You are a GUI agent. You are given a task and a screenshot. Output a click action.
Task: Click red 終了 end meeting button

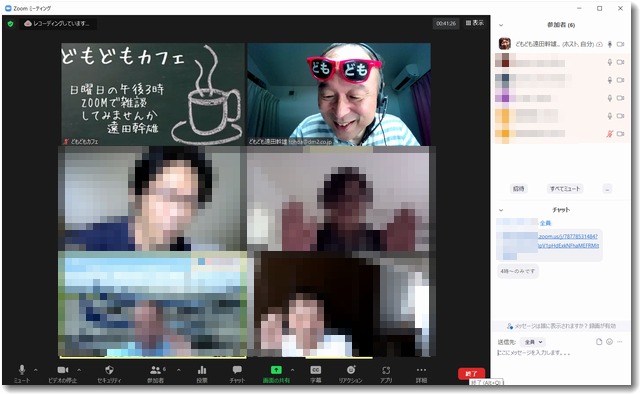click(x=471, y=373)
